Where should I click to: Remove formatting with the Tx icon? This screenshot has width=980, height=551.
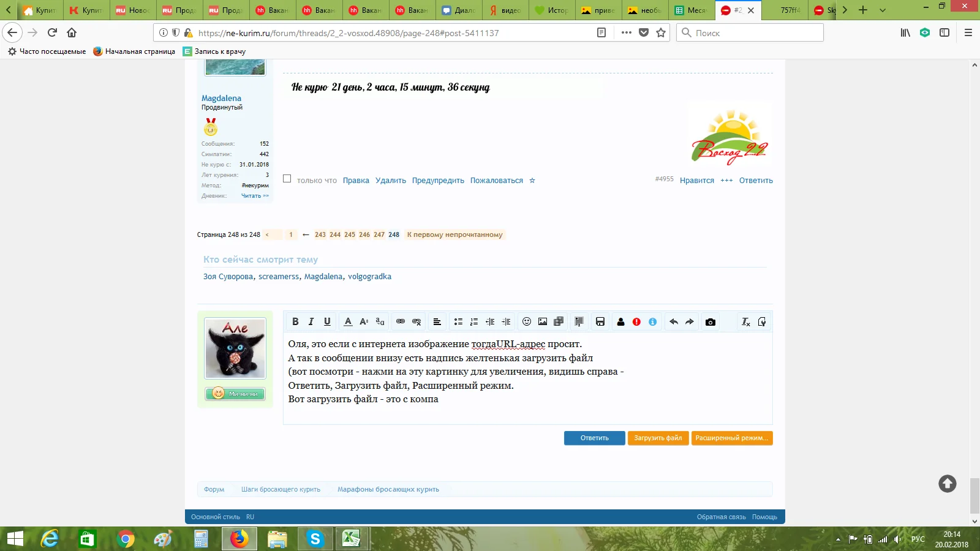coord(746,321)
